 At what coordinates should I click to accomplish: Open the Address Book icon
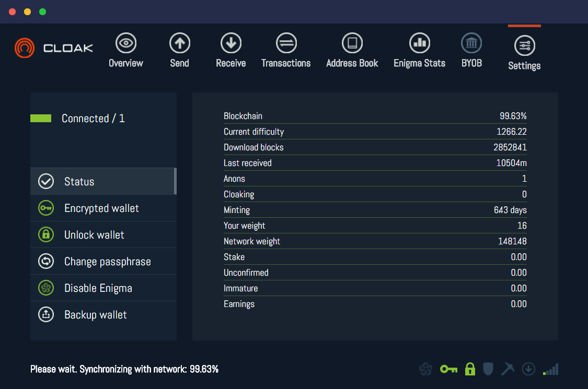tap(352, 43)
